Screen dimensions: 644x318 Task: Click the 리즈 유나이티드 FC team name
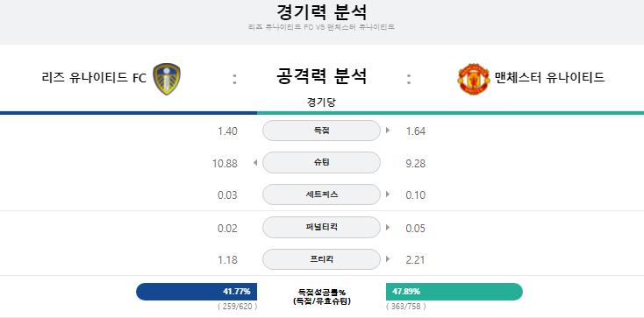[94, 78]
